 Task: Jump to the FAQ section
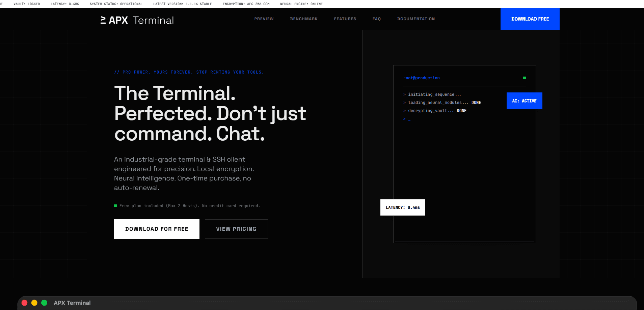click(x=377, y=19)
